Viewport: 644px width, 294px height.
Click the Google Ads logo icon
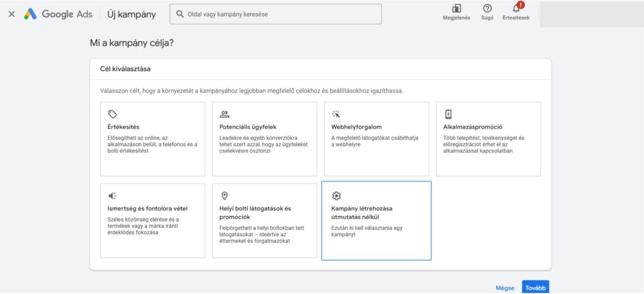(x=30, y=14)
